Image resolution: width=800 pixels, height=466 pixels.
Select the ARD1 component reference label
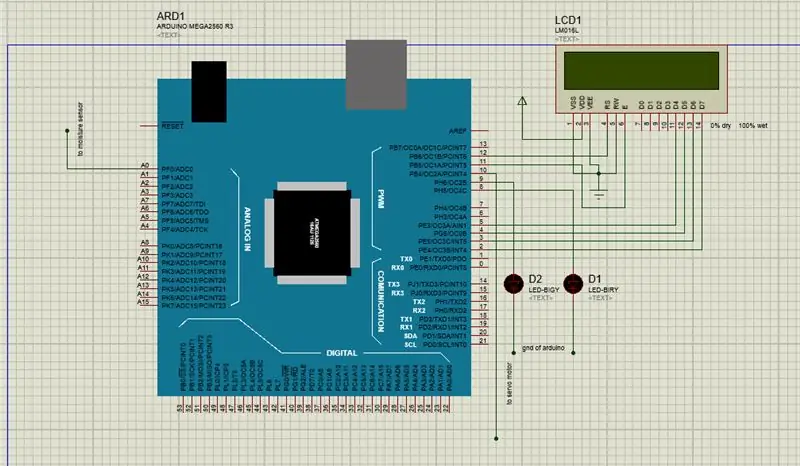point(170,16)
